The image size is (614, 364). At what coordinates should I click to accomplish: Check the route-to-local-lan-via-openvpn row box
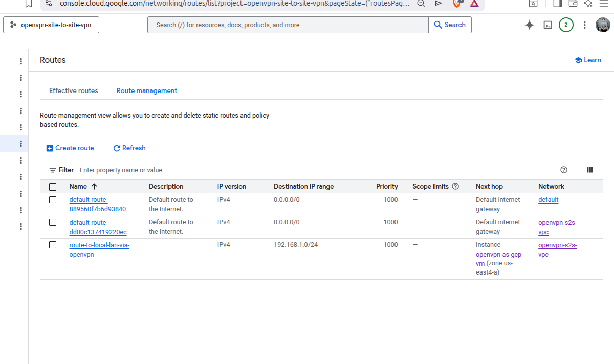coord(53,245)
